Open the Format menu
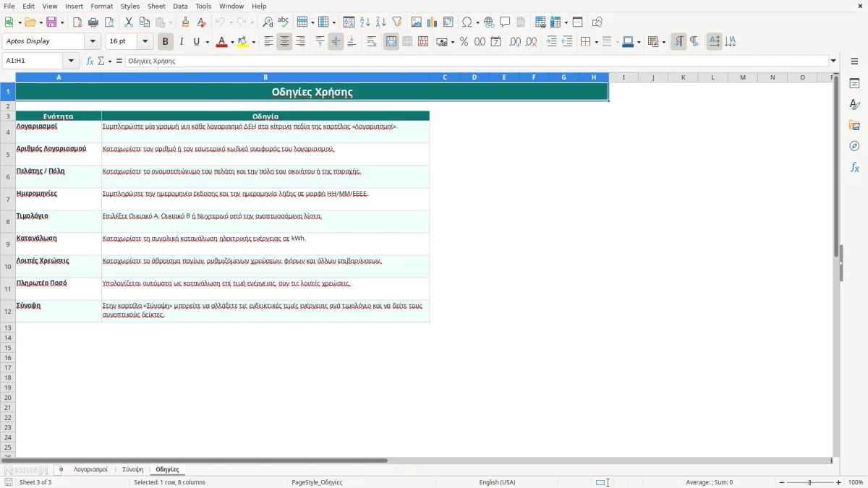Screen dimensions: 868x488 102,6
